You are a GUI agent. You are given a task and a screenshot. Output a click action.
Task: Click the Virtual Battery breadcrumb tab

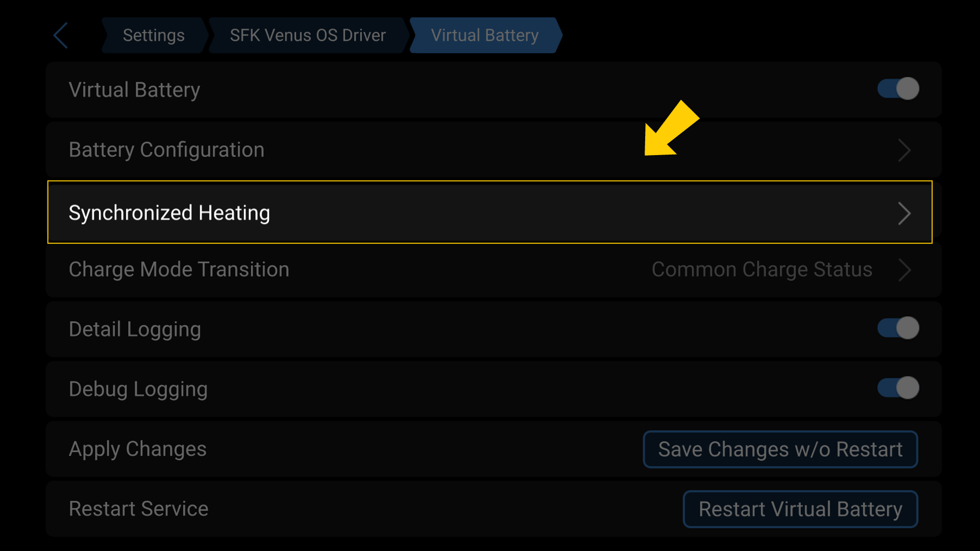click(484, 35)
